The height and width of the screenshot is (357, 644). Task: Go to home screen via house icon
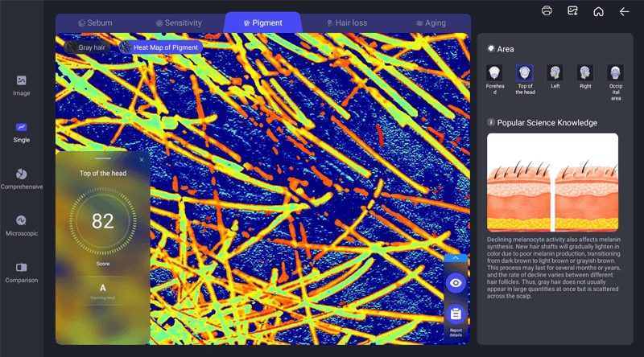598,11
